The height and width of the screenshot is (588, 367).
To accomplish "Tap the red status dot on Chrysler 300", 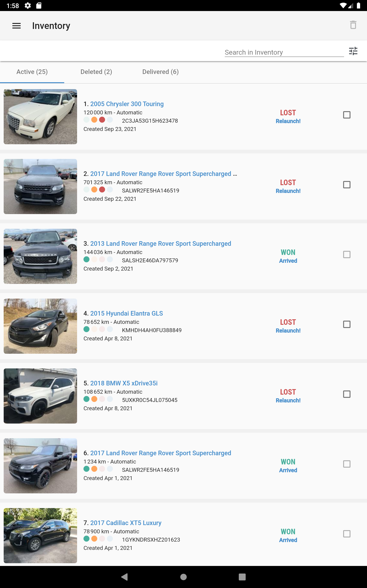I will point(102,120).
